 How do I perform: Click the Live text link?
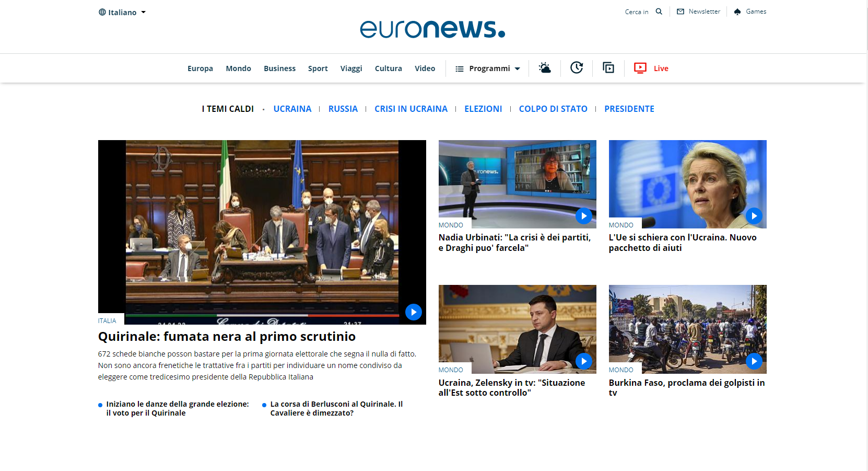coord(661,68)
